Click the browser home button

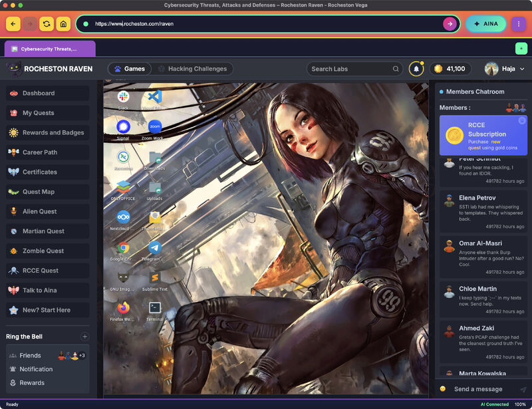click(63, 24)
